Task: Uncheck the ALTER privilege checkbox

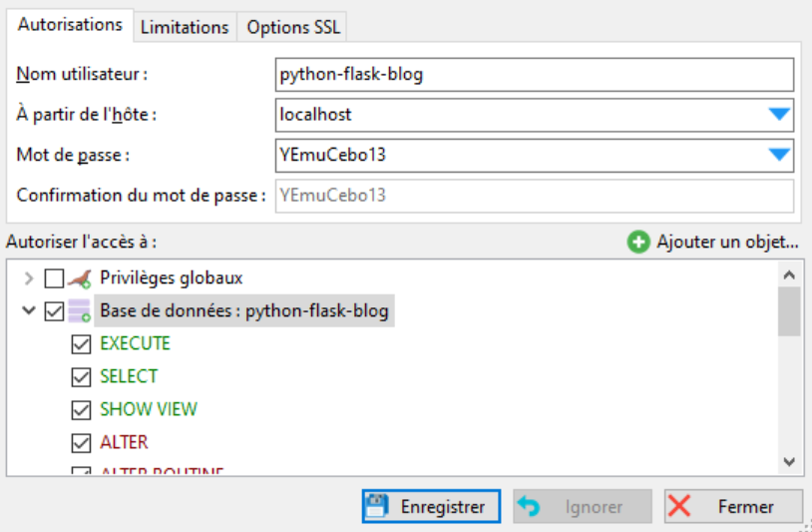Action: point(82,442)
